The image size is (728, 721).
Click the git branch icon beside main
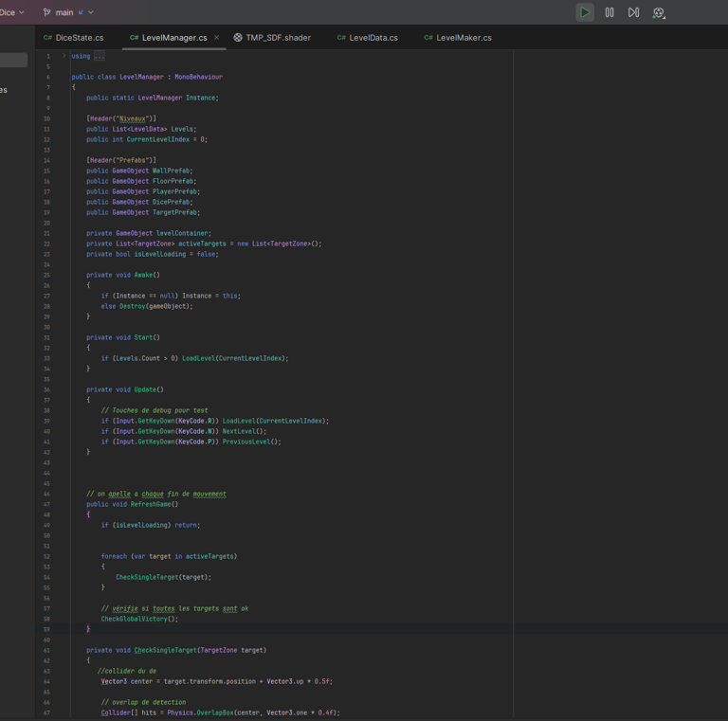tap(47, 12)
